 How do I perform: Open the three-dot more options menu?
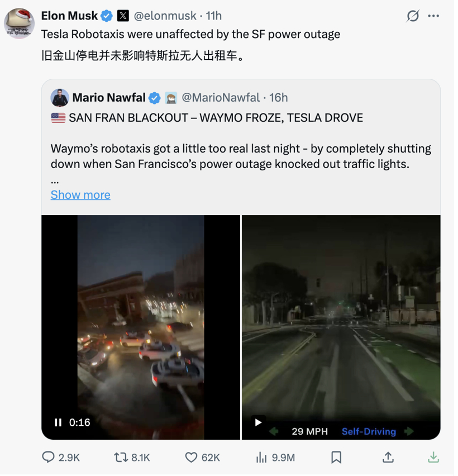(433, 16)
